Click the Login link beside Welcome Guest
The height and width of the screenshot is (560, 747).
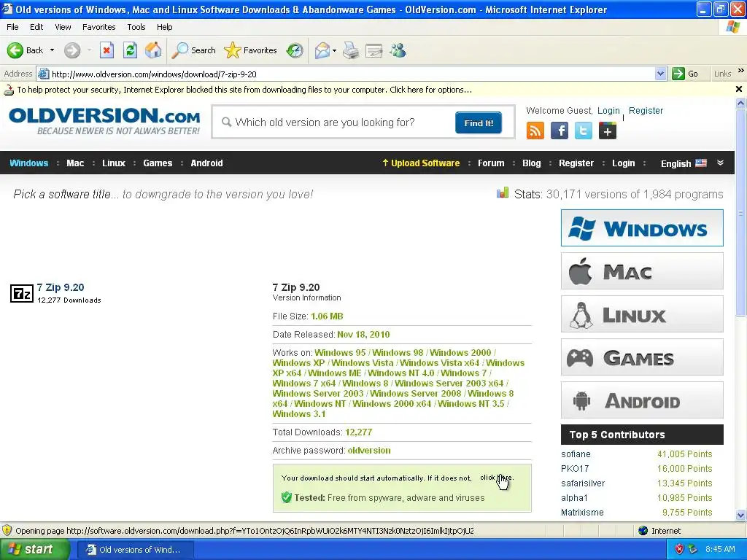pos(608,111)
